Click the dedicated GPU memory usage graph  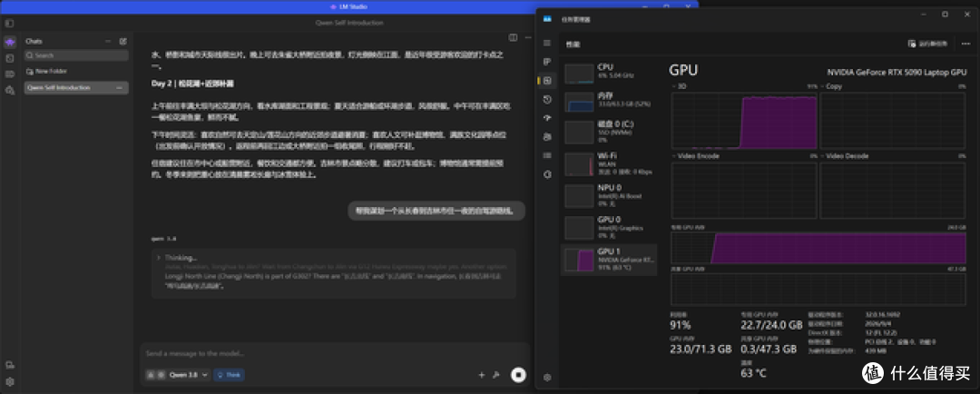click(x=818, y=248)
